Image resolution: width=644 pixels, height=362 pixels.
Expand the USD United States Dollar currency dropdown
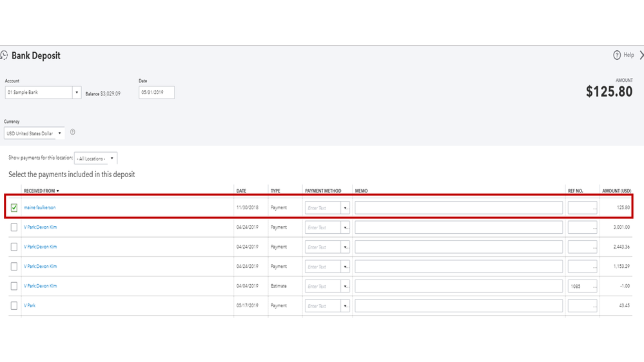[x=60, y=133]
